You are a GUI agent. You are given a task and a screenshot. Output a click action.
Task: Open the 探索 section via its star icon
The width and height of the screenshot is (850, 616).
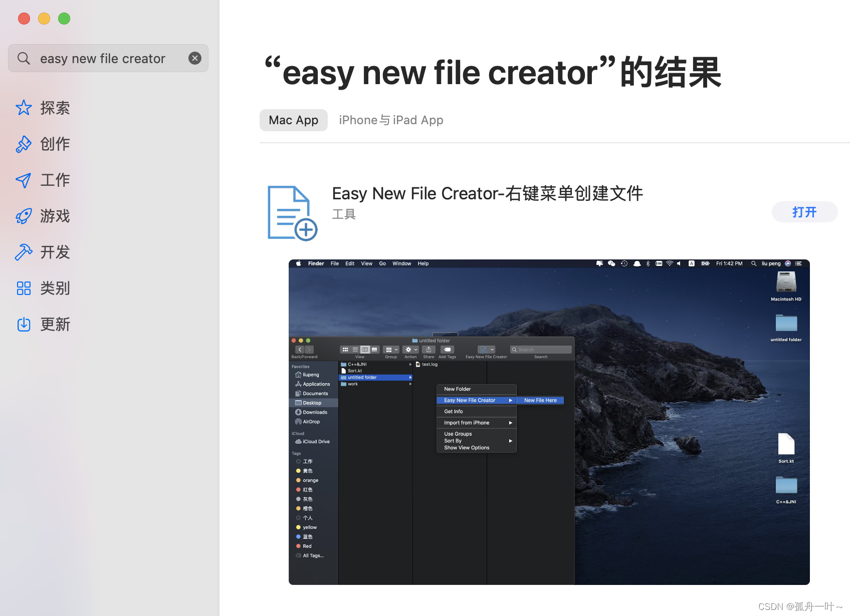(24, 108)
